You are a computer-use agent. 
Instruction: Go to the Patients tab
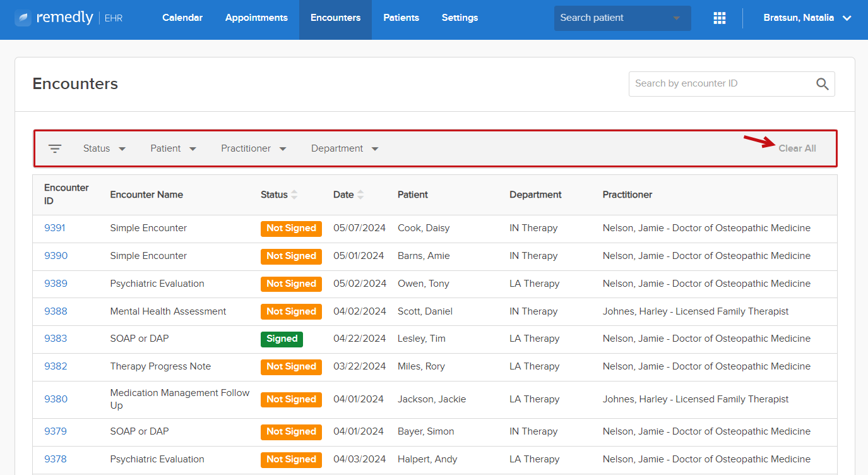pyautogui.click(x=401, y=18)
